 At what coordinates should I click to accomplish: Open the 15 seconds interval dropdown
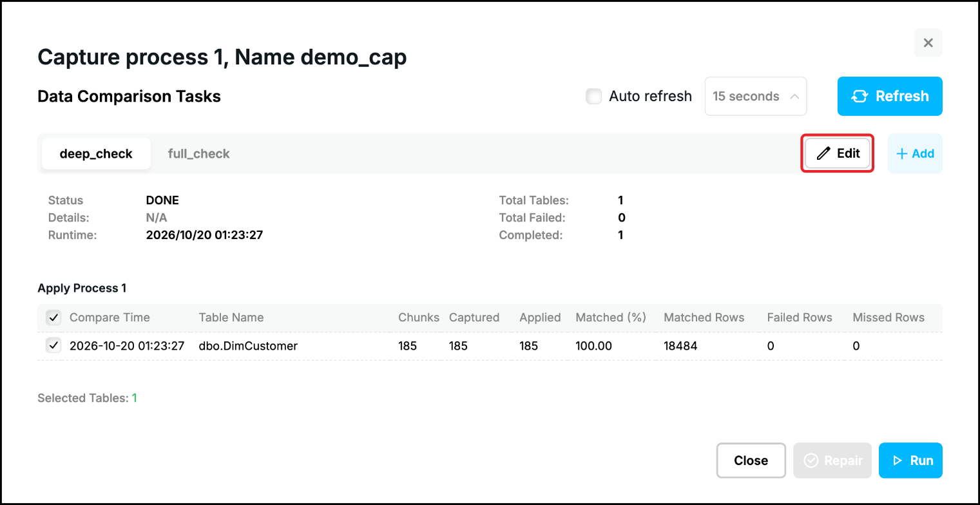(x=756, y=97)
